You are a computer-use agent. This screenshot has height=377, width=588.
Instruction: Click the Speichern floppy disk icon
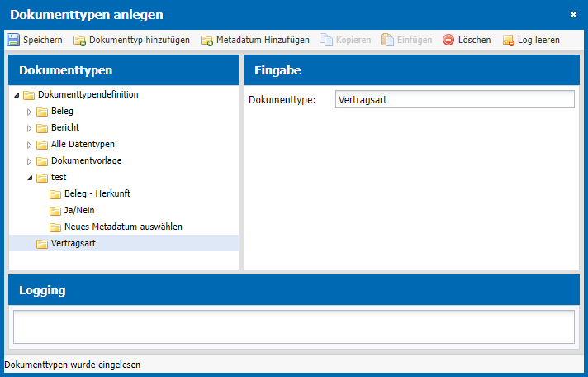pyautogui.click(x=13, y=40)
